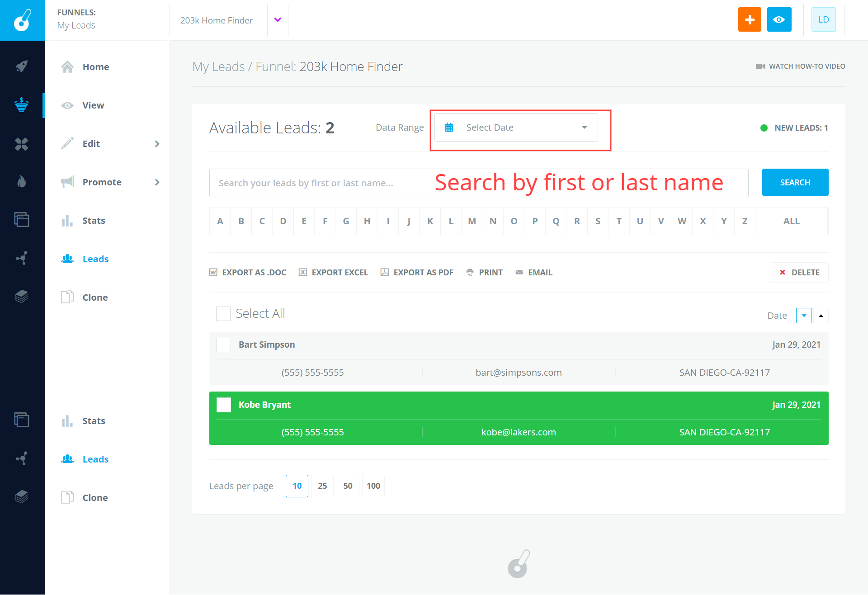Filter leads by letter A

[220, 221]
